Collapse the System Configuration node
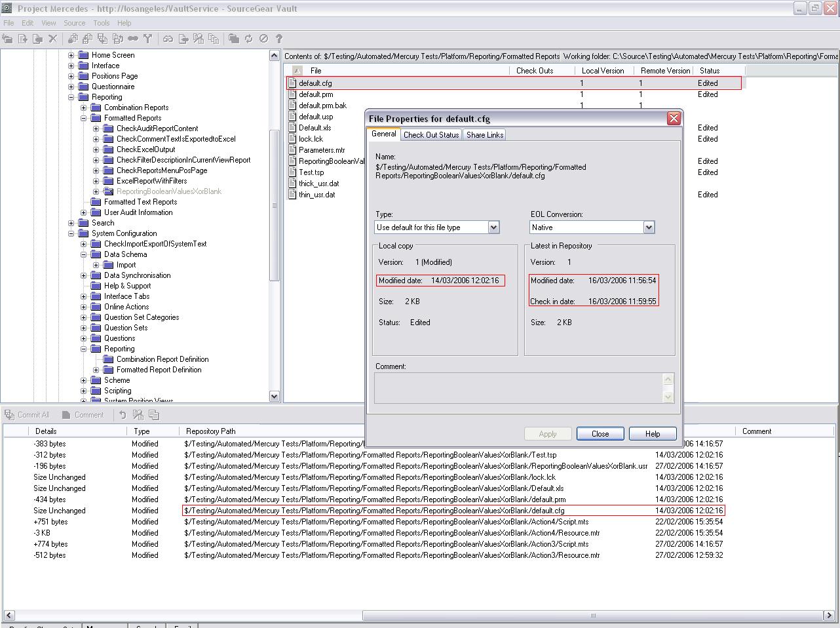The height and width of the screenshot is (628, 840). point(71,233)
